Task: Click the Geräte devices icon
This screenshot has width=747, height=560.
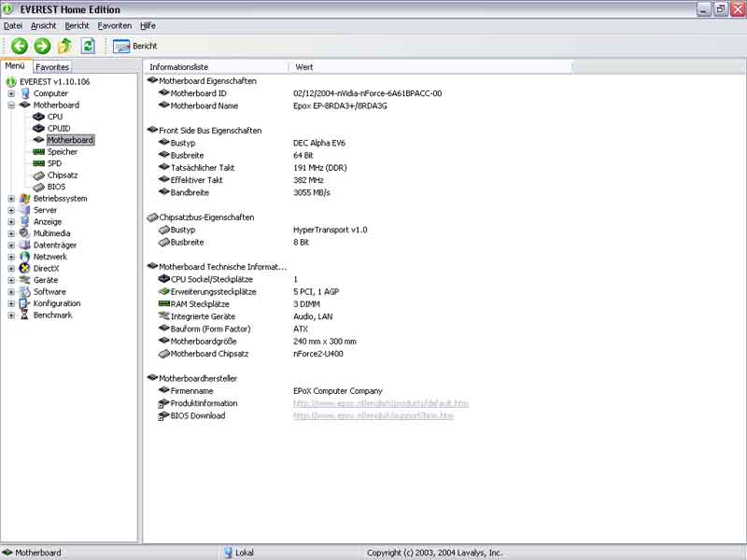Action: pos(25,280)
